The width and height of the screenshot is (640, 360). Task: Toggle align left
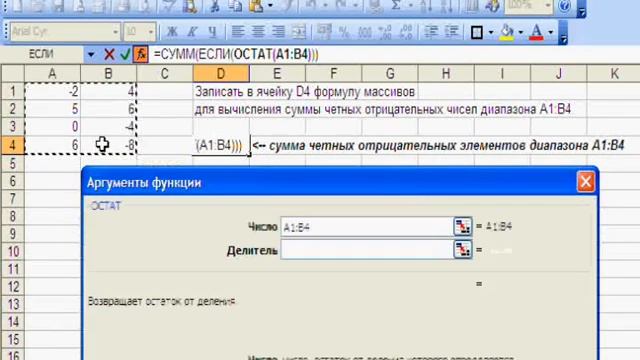(238, 31)
